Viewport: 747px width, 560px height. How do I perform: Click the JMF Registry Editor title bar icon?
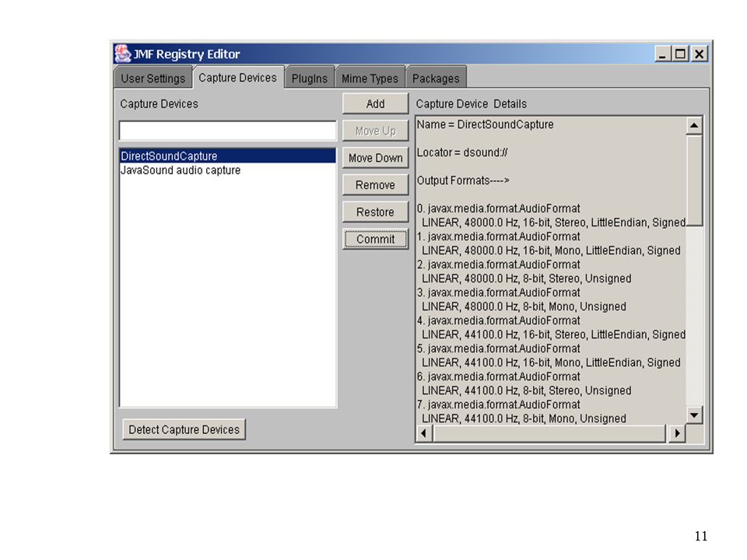coord(122,54)
